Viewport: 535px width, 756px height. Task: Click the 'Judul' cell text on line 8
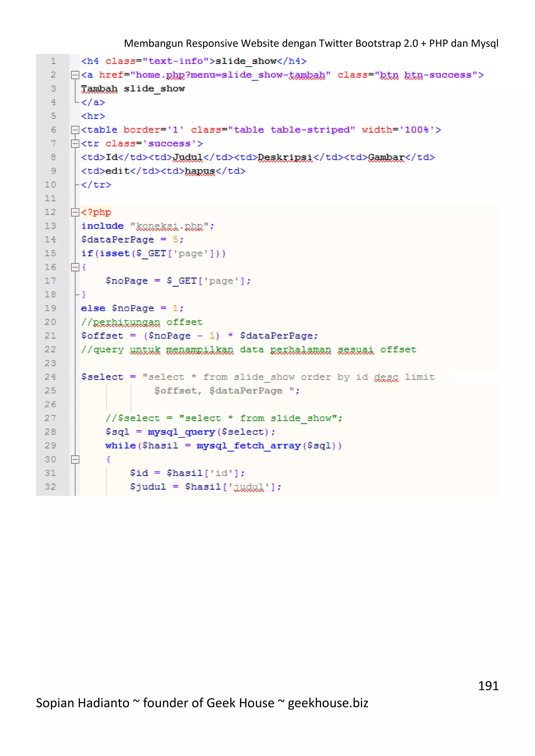pyautogui.click(x=188, y=157)
